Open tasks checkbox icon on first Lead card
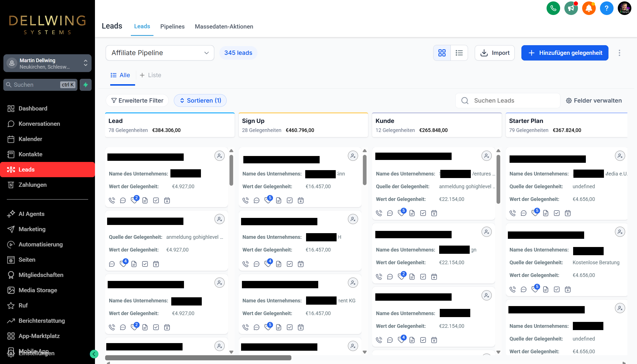Screen dimensions: 637x364 (x=156, y=200)
